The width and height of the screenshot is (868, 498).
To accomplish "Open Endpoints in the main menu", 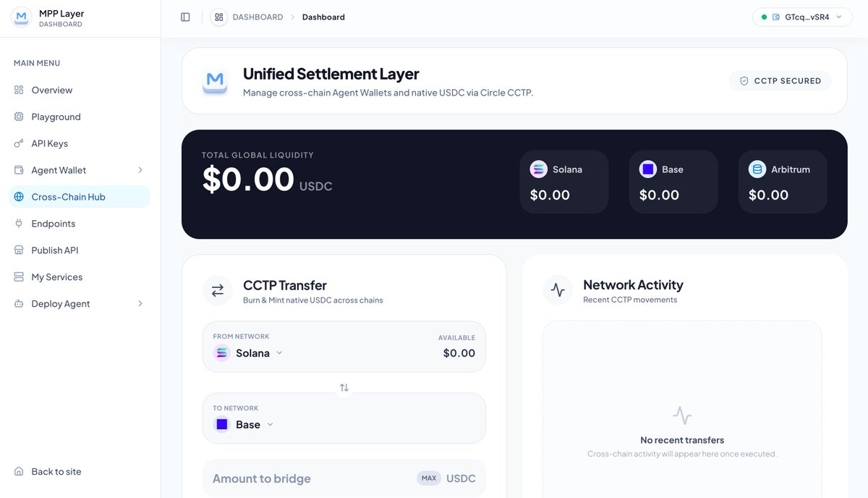I will click(x=80, y=224).
